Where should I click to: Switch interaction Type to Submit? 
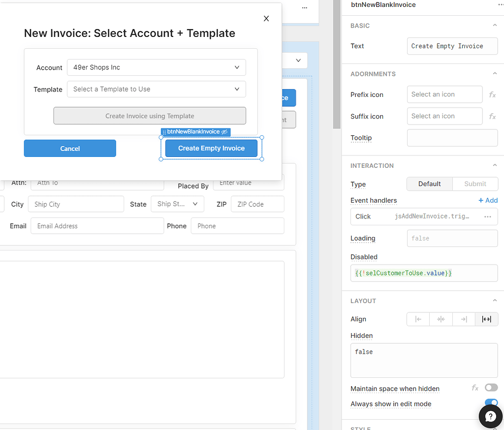475,184
